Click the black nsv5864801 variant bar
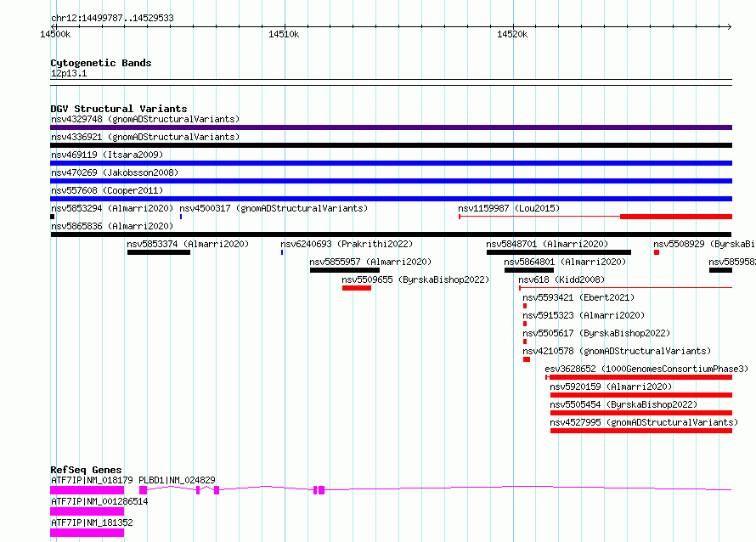The image size is (756, 542). pyautogui.click(x=529, y=270)
